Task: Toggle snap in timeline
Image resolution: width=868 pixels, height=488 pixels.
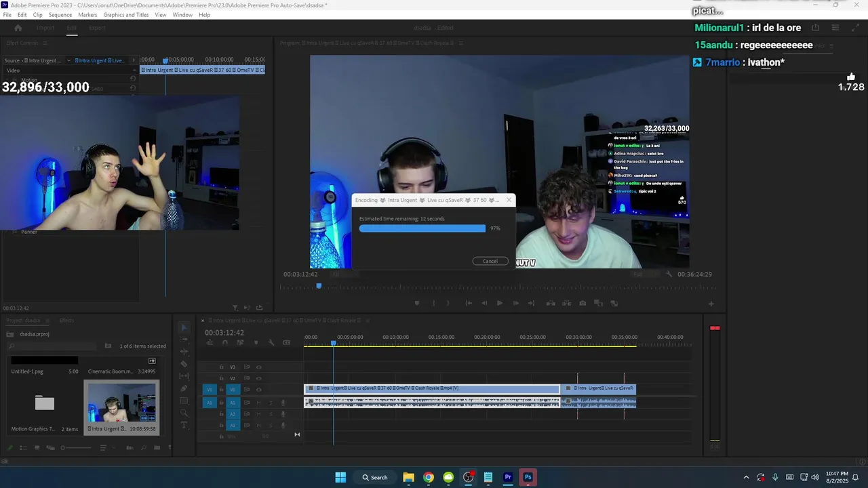Action: [225, 343]
